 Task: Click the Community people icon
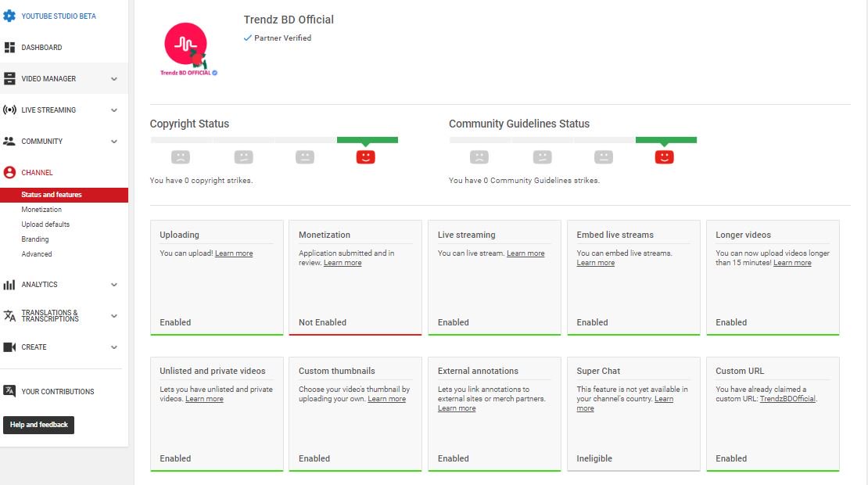pos(9,141)
